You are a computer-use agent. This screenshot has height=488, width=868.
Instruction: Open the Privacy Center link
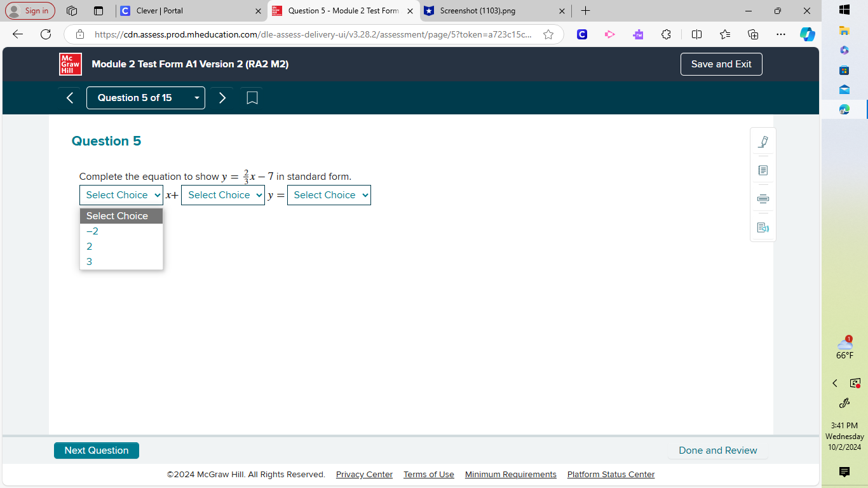(364, 475)
